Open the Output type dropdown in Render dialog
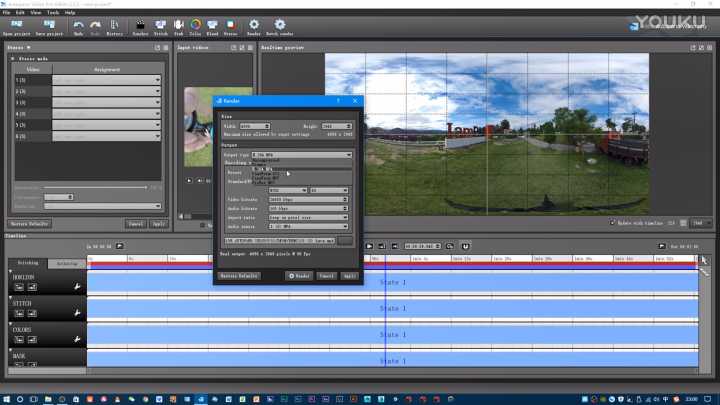This screenshot has height=405, width=720. point(302,155)
